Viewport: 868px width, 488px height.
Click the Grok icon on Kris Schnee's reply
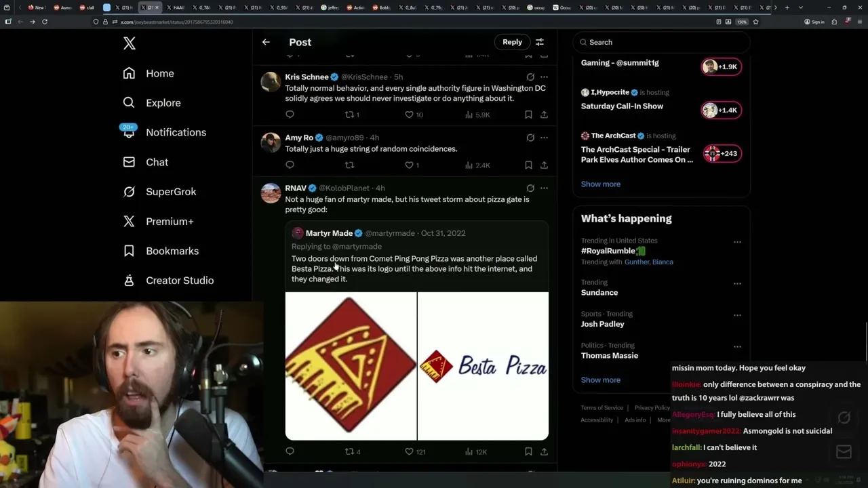click(x=530, y=77)
